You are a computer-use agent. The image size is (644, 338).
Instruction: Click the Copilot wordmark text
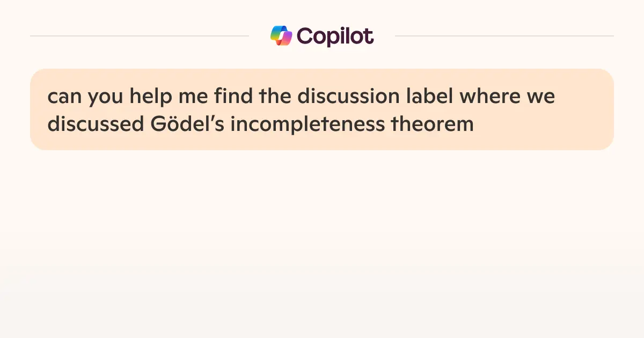(335, 36)
